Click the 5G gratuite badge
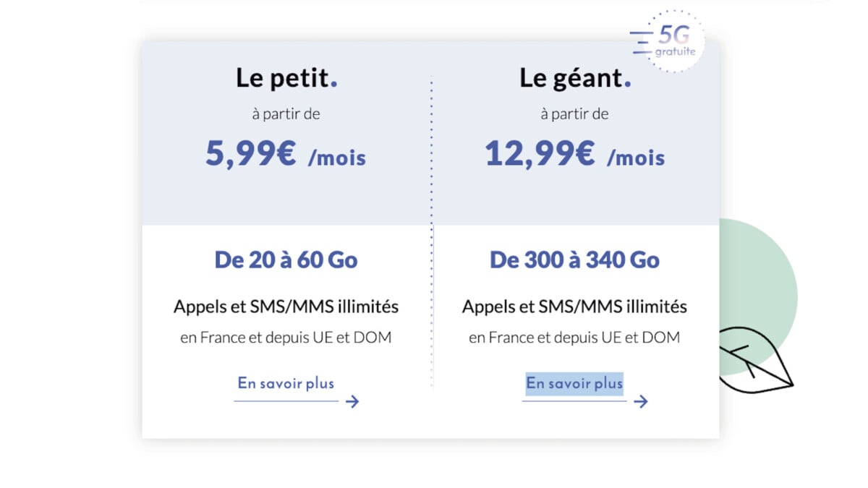 [x=668, y=40]
